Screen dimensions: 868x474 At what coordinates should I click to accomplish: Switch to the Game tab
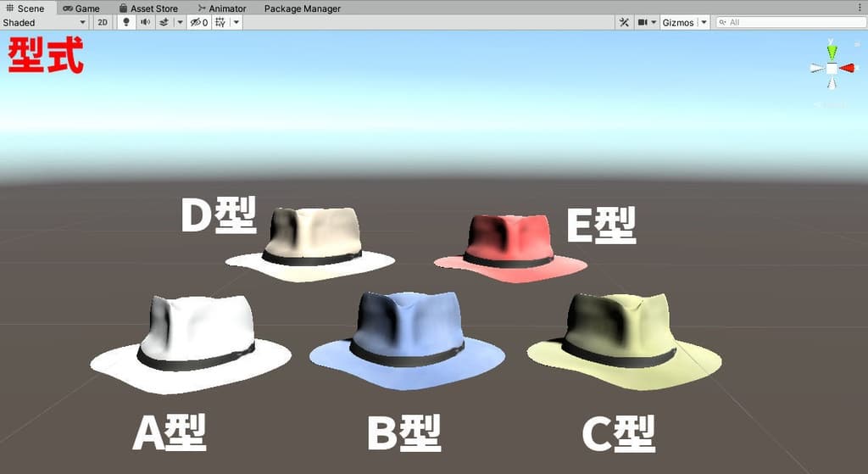pos(81,8)
